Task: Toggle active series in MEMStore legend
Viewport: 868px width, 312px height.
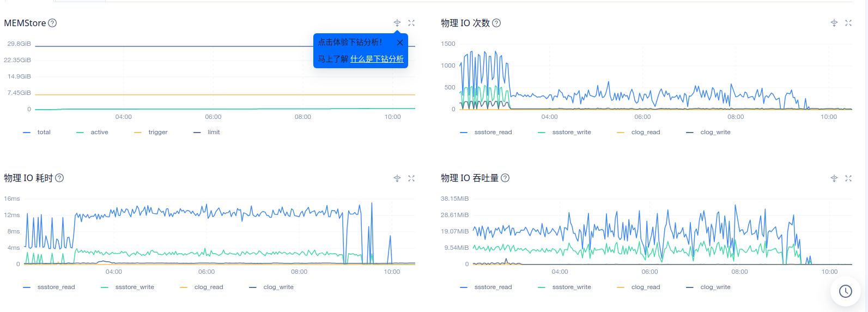Action: point(99,133)
